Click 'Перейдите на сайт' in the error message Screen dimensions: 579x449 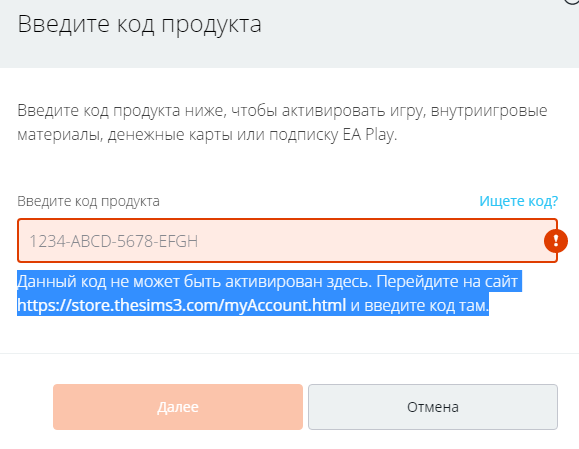tap(447, 282)
